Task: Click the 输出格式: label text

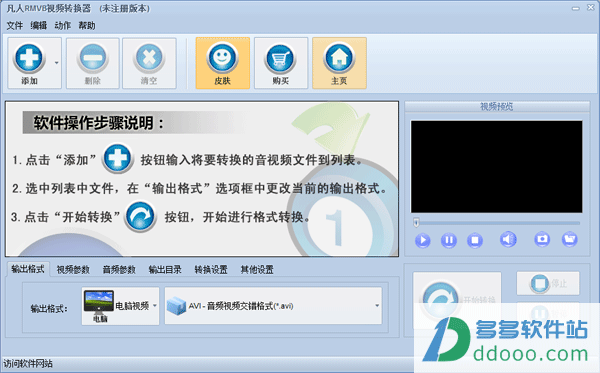Action: click(x=49, y=308)
